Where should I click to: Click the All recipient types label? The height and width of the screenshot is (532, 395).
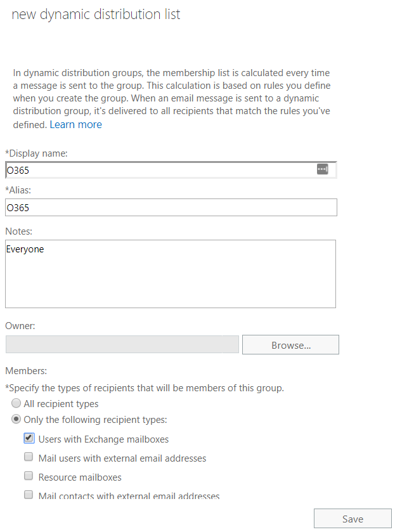click(61, 404)
